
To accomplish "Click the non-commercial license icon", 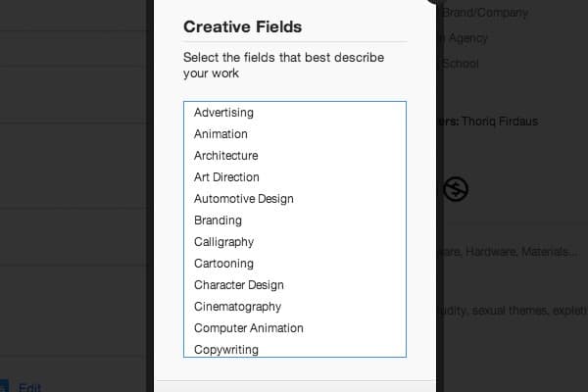I will click(456, 189).
